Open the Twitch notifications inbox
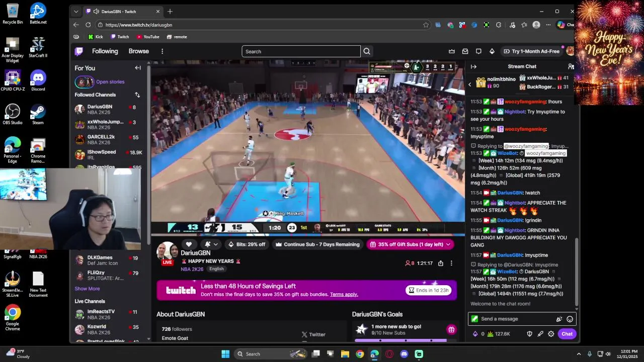 coord(465,51)
